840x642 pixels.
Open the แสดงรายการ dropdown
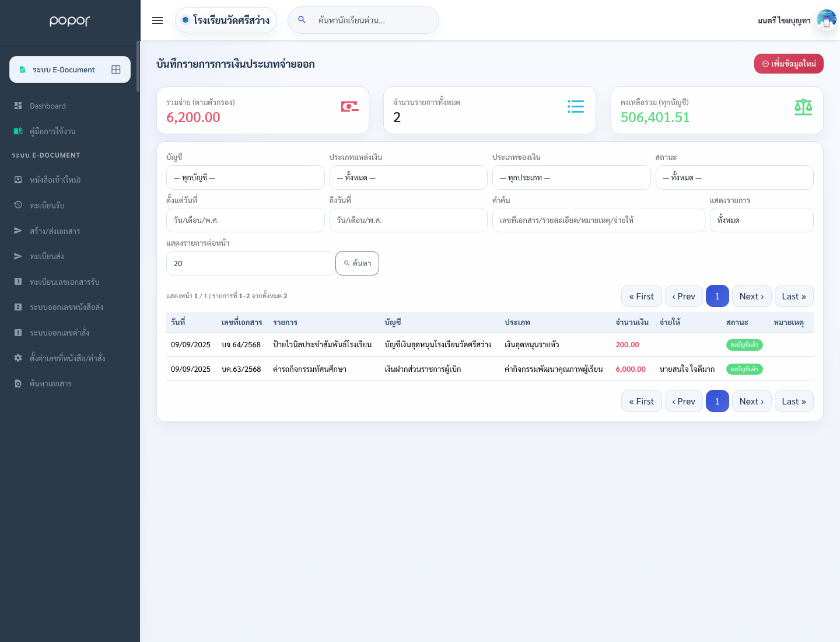pyautogui.click(x=762, y=220)
